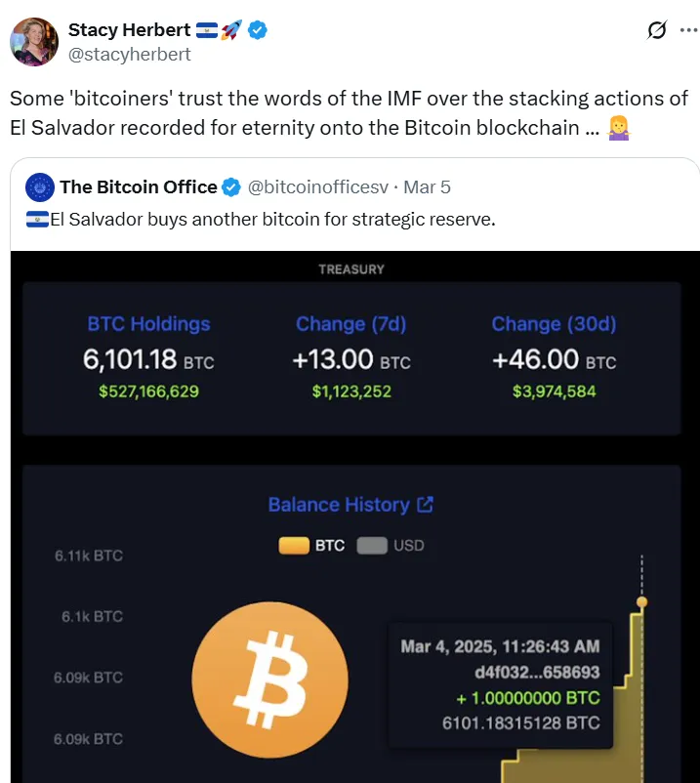Open the @stacyherbert handle link

tap(129, 54)
